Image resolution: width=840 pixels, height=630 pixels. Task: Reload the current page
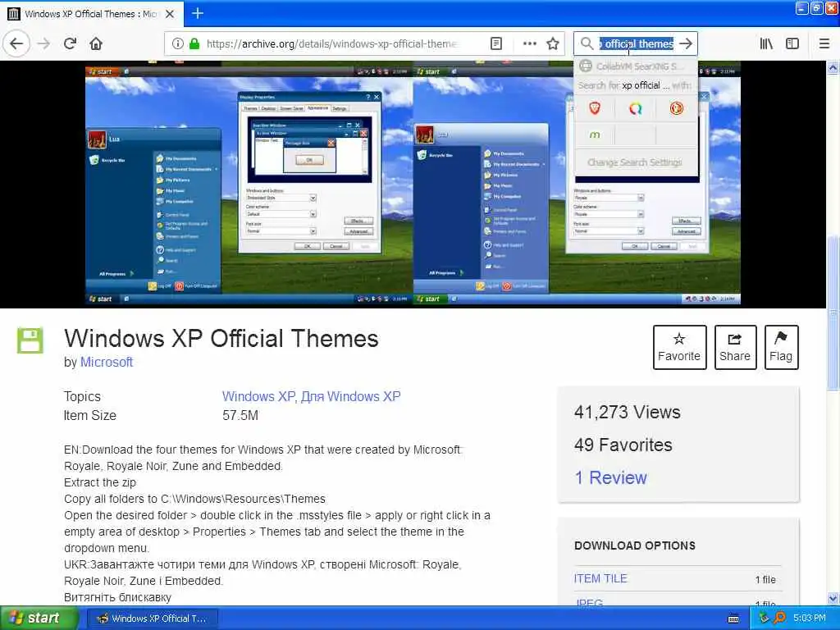pos(70,43)
